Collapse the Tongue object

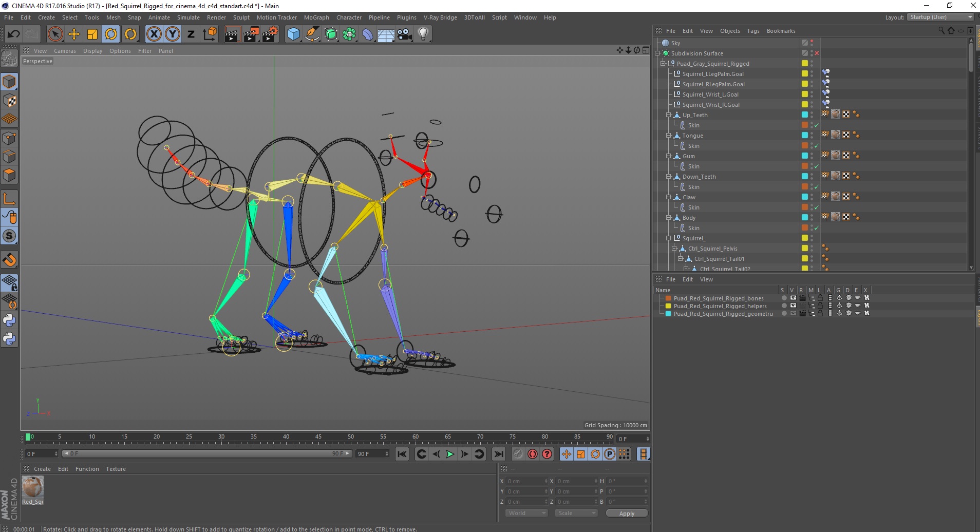(x=669, y=136)
